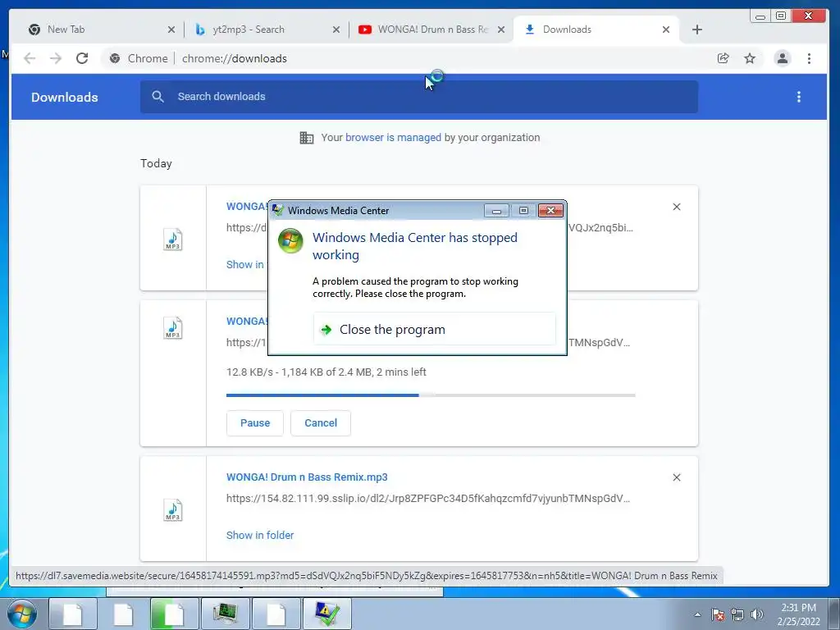Minimize the Windows Media Center dialog
Viewport: 840px width, 630px height.
496,211
